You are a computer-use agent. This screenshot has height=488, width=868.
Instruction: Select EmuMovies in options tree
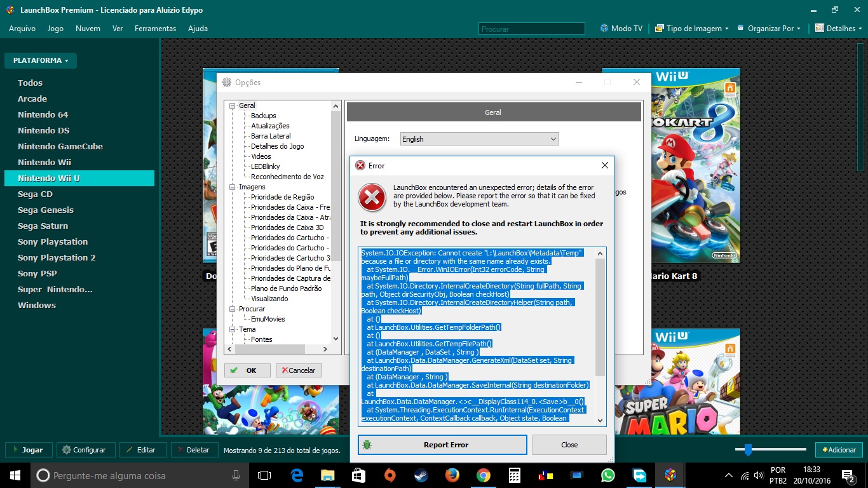[x=268, y=319]
